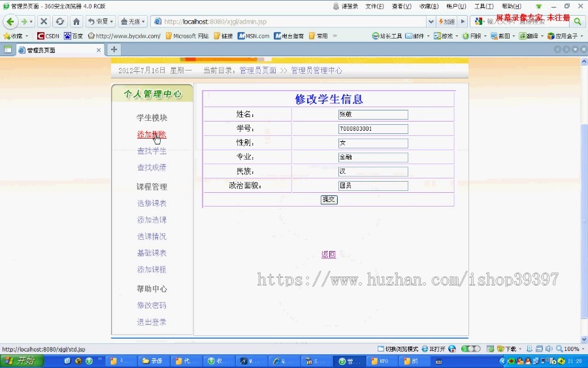Screen dimensions: 588x368
Task: Open the 帐户(U) menu
Action: [457, 6]
